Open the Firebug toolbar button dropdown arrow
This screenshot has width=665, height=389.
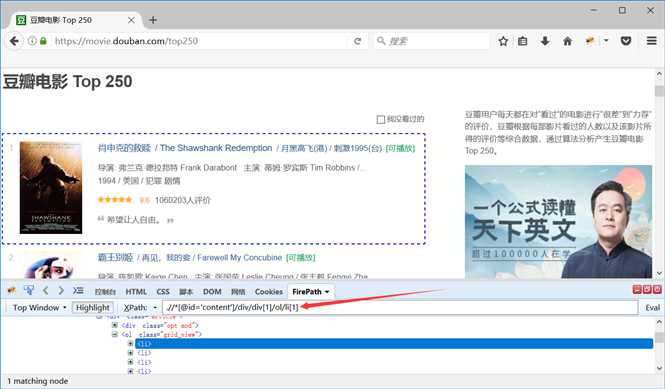point(606,41)
